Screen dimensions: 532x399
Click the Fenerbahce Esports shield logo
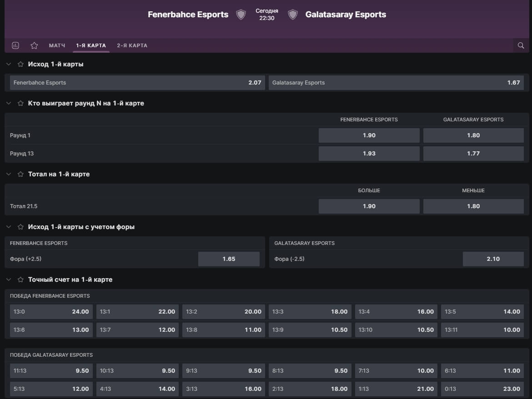[241, 14]
